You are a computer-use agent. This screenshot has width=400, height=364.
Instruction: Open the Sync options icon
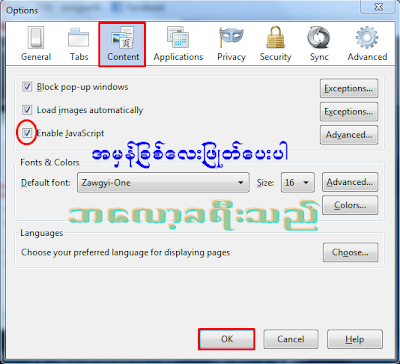319,44
